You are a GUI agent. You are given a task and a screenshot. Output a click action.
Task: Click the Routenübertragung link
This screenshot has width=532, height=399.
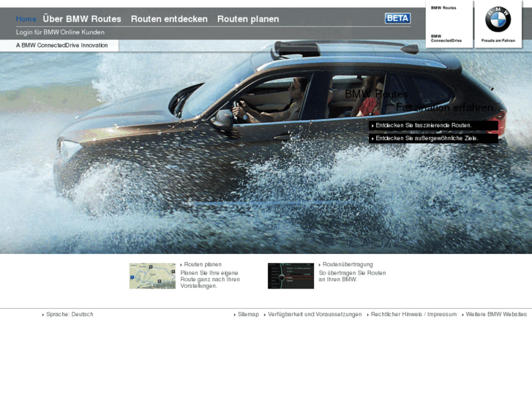[348, 264]
